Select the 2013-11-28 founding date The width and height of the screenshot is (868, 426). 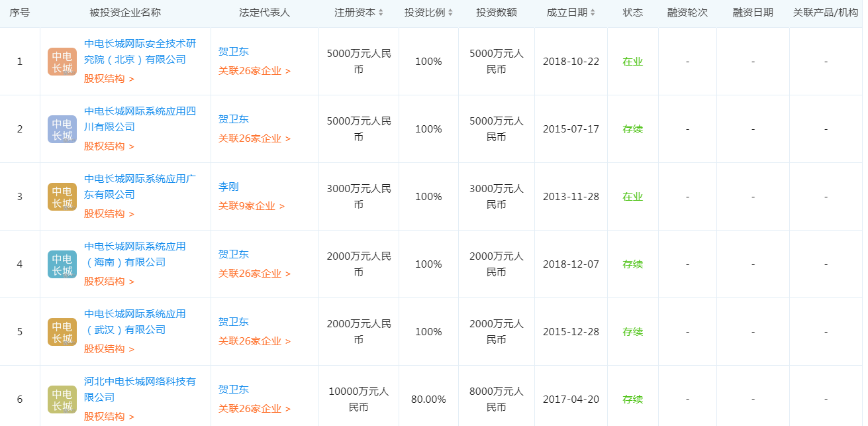click(571, 197)
